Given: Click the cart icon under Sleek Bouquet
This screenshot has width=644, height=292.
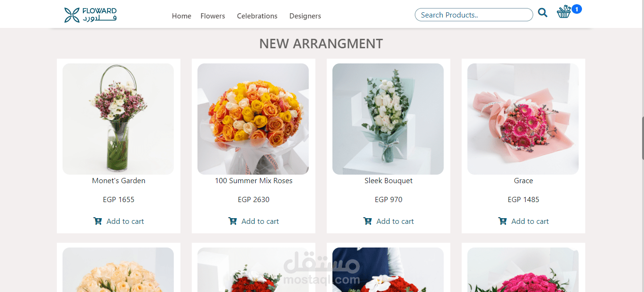Looking at the screenshot, I should [367, 221].
